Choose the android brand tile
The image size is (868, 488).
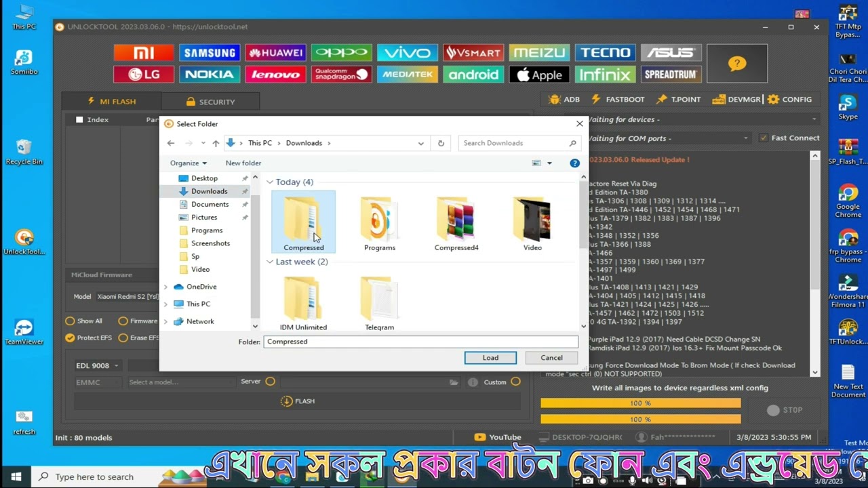point(473,75)
